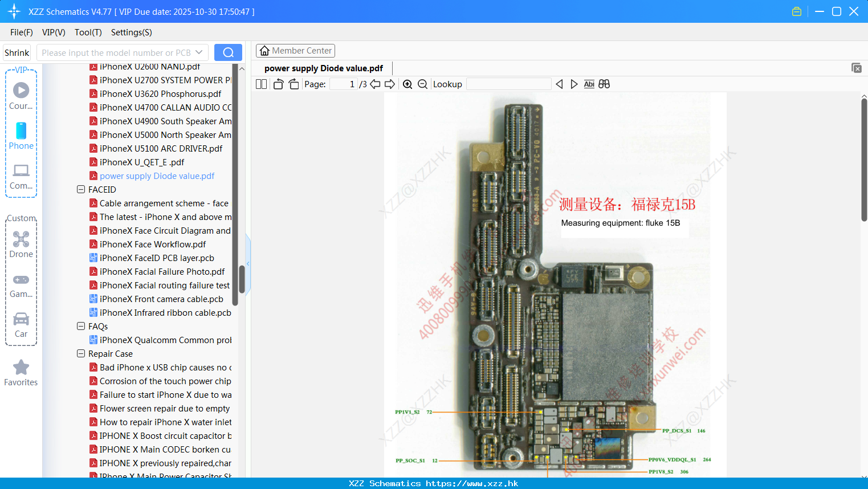Open the Car category
868x489 pixels.
point(21,324)
